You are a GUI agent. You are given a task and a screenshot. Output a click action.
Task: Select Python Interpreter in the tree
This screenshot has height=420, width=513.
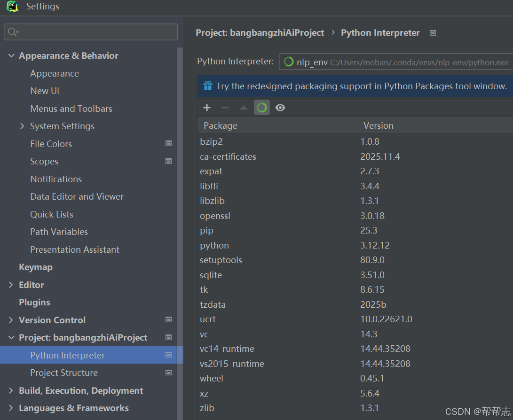[67, 355]
